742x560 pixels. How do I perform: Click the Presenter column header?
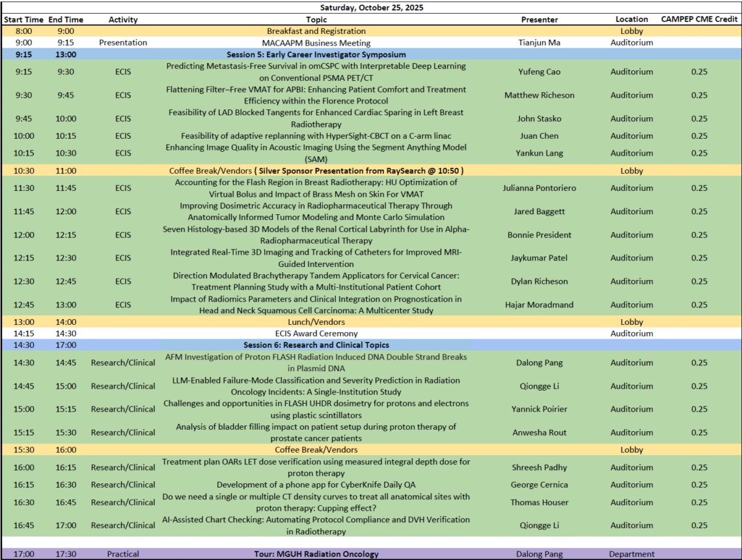(539, 20)
